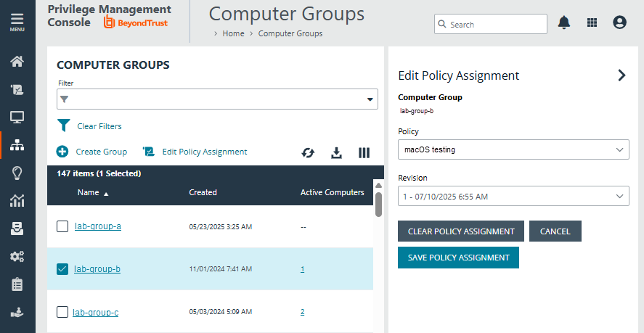This screenshot has height=333, width=644.
Task: Go to Computer Groups in sidebar
Action: 17,144
